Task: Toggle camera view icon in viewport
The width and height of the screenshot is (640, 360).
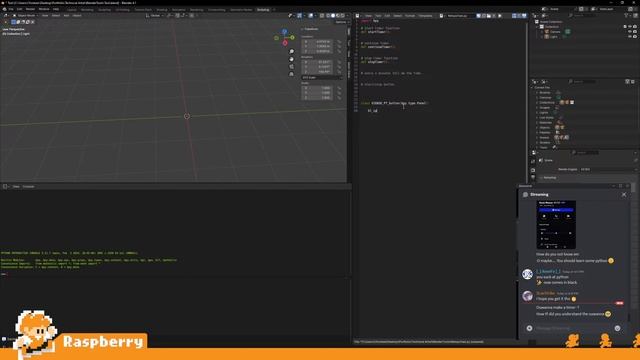Action: 291,67
